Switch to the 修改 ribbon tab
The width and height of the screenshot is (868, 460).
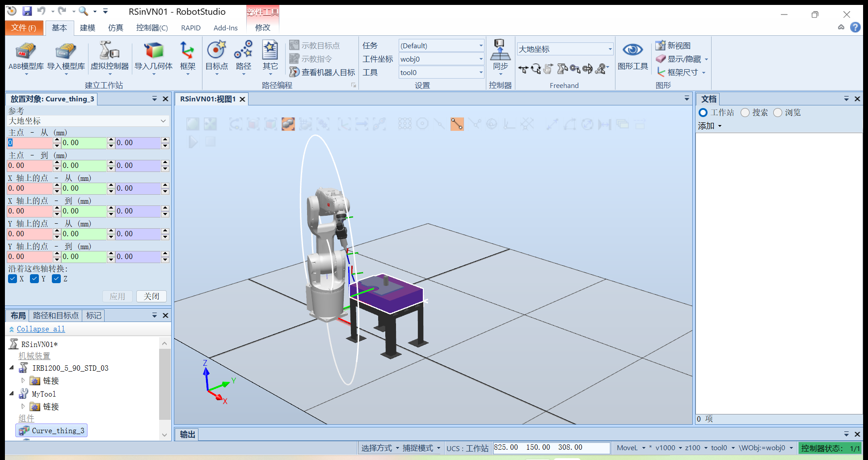263,28
